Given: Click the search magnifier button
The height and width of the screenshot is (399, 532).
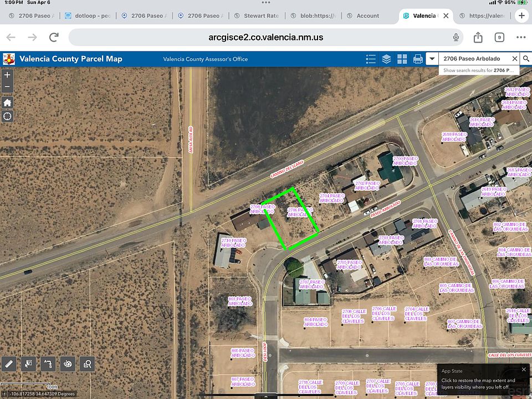Looking at the screenshot, I should pos(526,59).
